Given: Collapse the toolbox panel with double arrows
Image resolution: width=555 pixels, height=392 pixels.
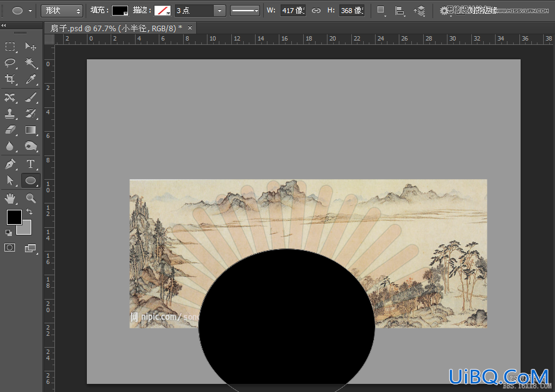Looking at the screenshot, I should pos(4,26).
